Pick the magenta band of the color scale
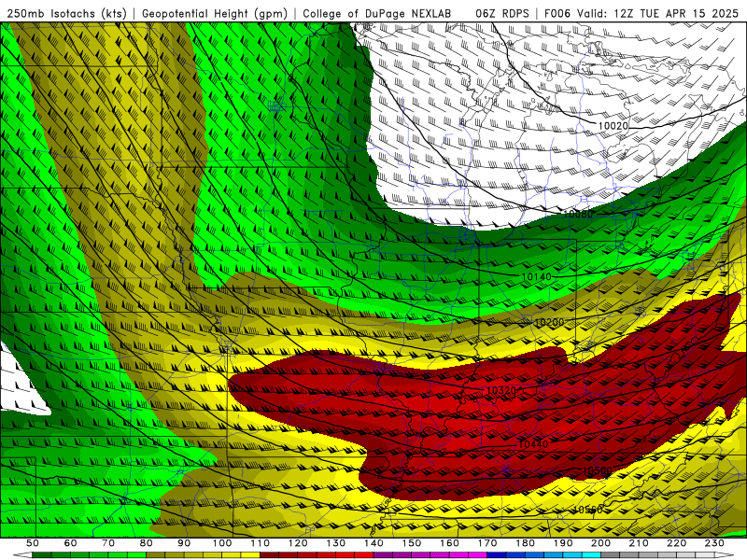Viewport: 747px width, 560px height. 430,555
